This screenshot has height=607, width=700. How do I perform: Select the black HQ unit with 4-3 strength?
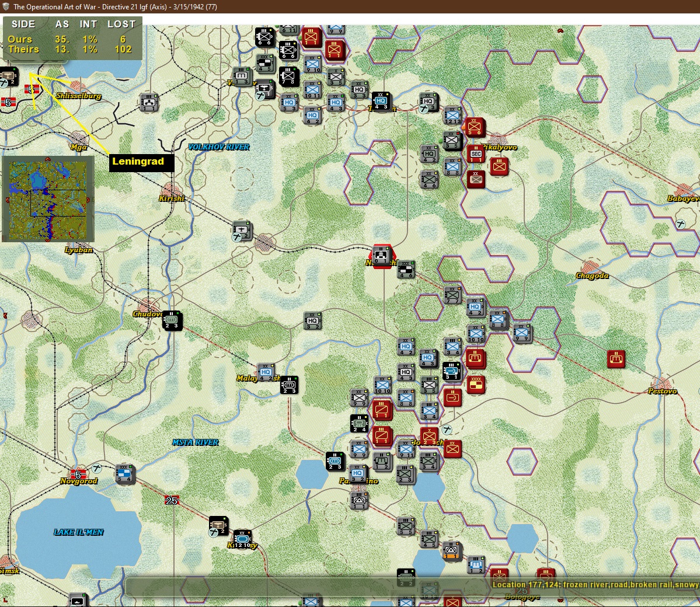click(381, 102)
